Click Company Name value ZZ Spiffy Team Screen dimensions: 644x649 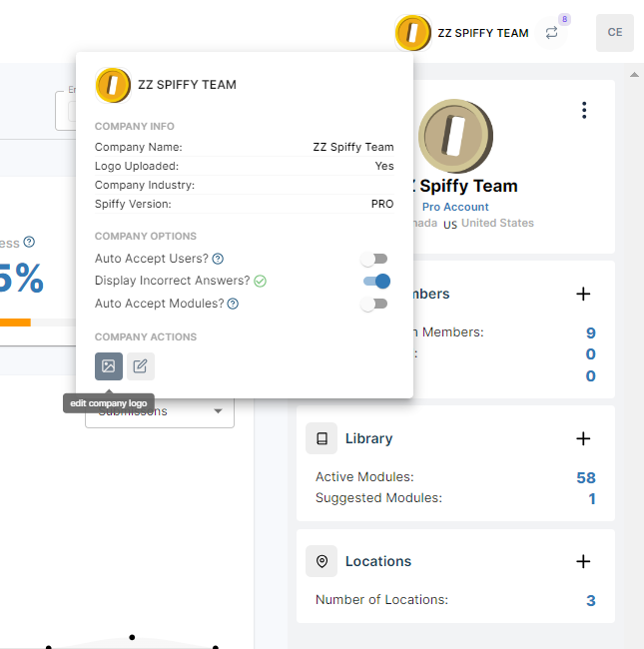353,147
